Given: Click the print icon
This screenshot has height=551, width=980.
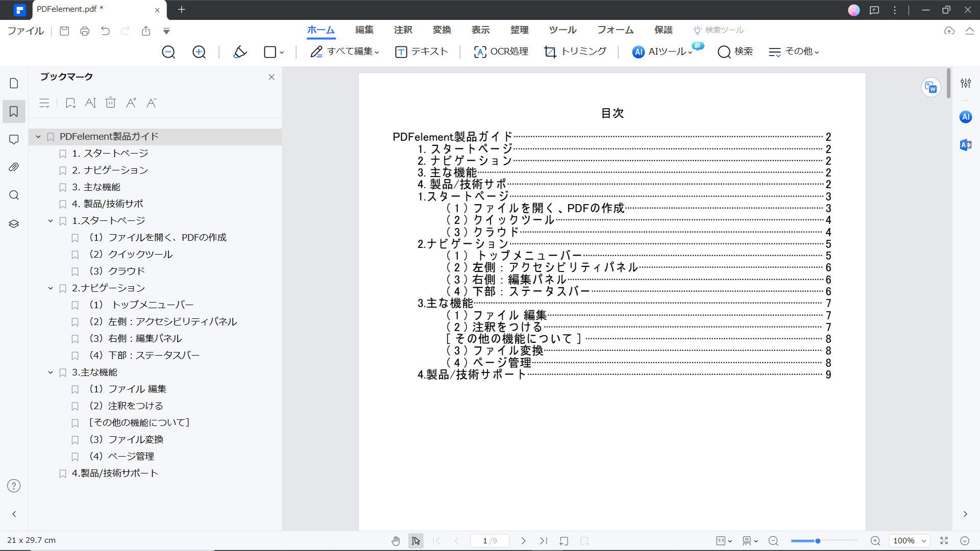Looking at the screenshot, I should coord(85,31).
